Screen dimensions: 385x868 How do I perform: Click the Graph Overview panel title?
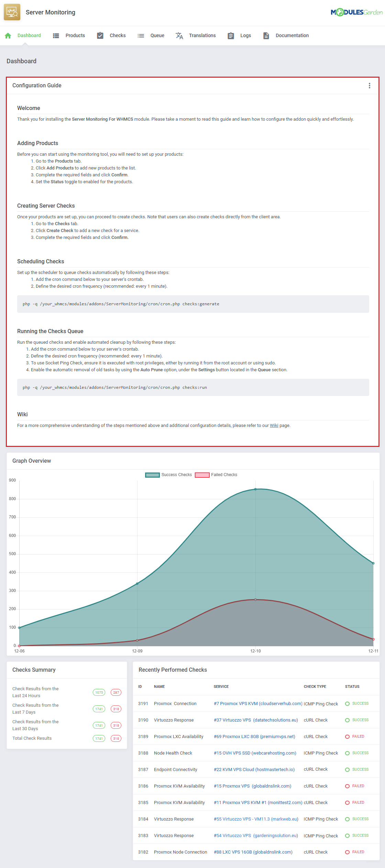[32, 461]
